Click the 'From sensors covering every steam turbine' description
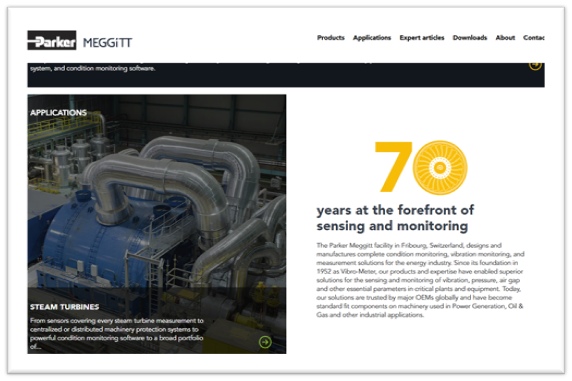Image resolution: width=572 pixels, height=381 pixels. [117, 334]
